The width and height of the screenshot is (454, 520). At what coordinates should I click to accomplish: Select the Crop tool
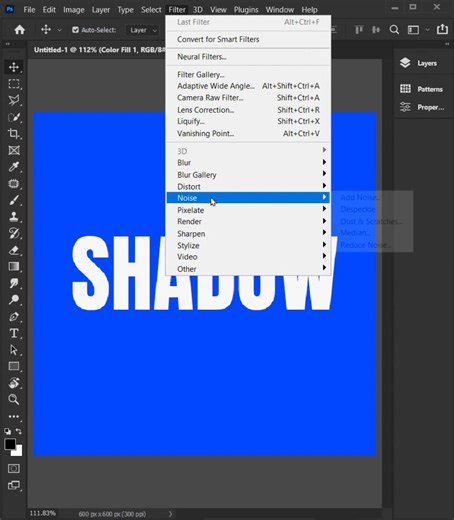[x=14, y=134]
